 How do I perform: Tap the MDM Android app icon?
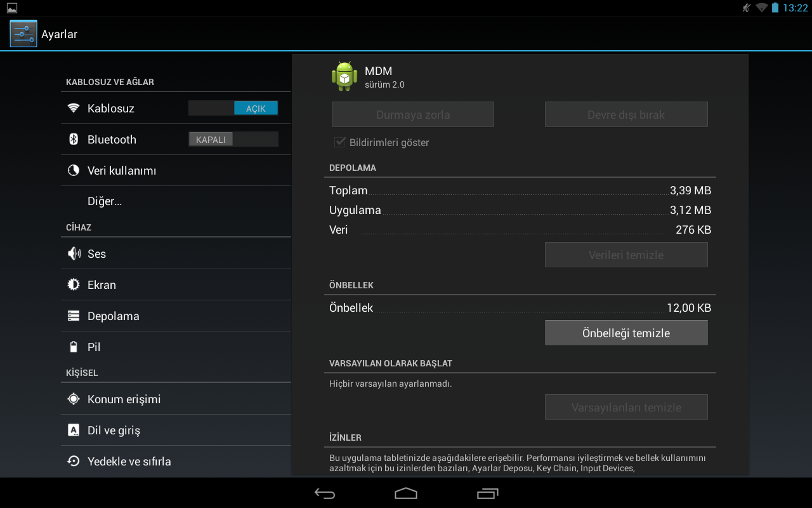[344, 76]
